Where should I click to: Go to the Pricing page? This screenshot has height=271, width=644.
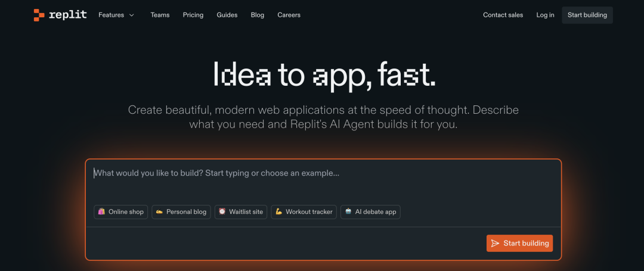point(193,15)
